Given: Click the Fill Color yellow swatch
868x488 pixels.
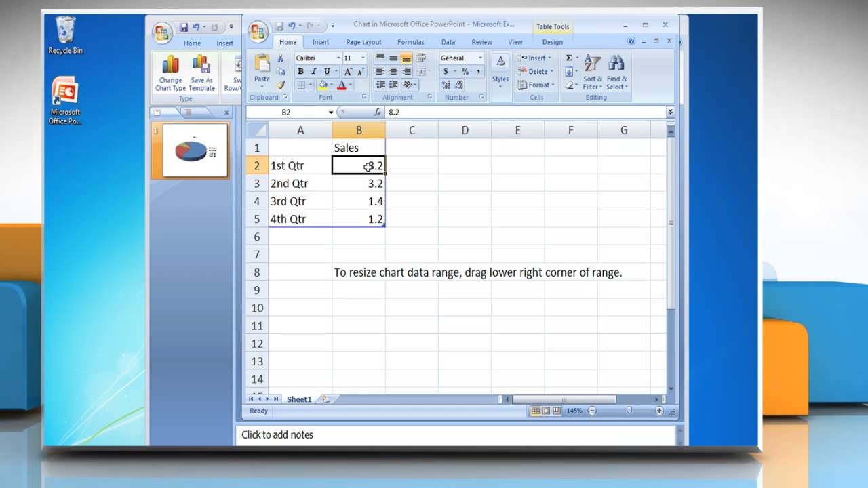Looking at the screenshot, I should click(323, 85).
